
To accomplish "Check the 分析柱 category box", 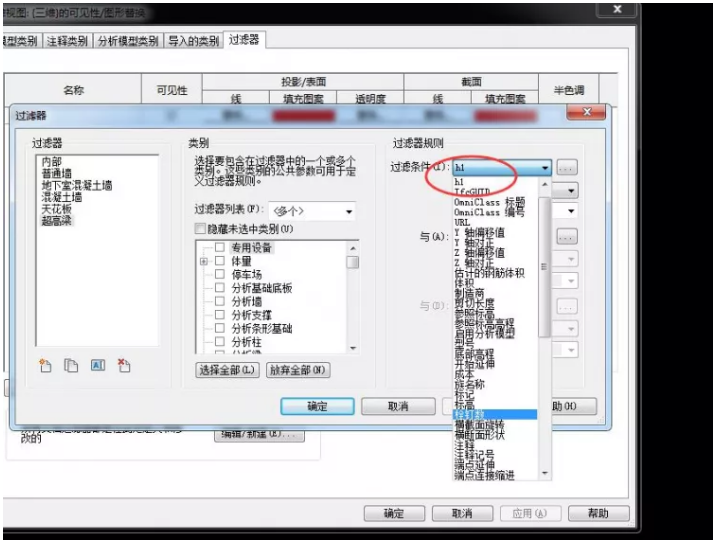I will click(219, 341).
